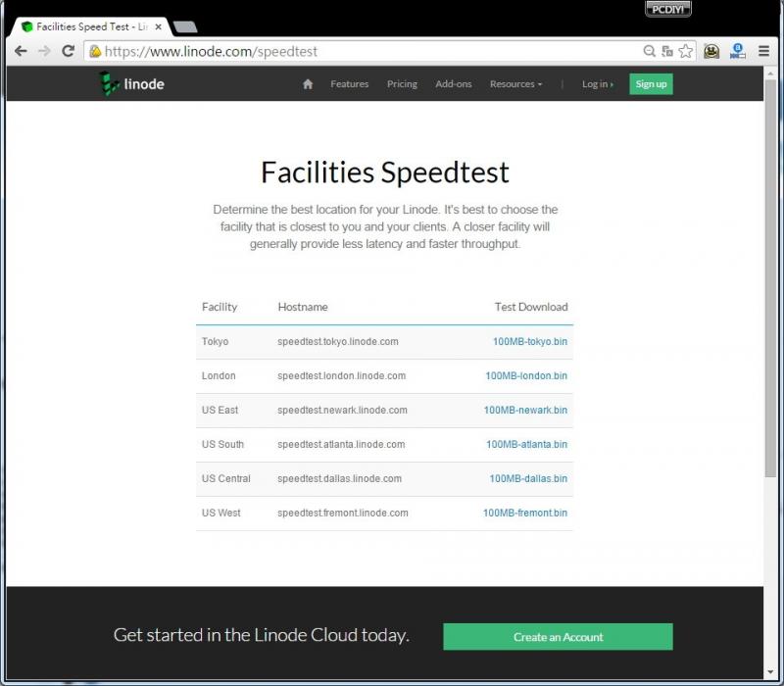Click the security lock icon in the address bar
Viewport: 784px width, 686px height.
[95, 51]
